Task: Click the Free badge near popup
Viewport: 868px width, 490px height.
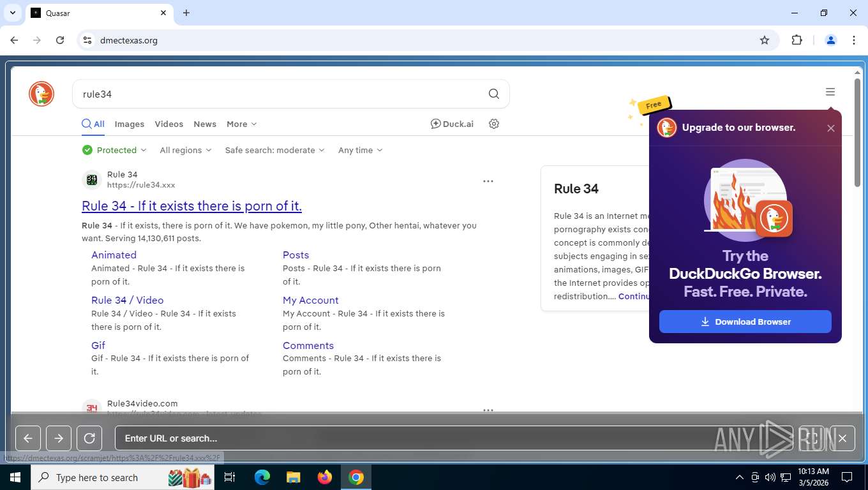Action: click(654, 105)
